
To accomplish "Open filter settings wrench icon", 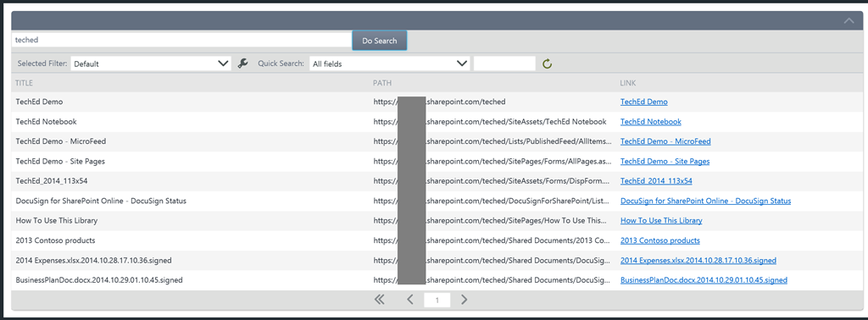I will point(242,63).
